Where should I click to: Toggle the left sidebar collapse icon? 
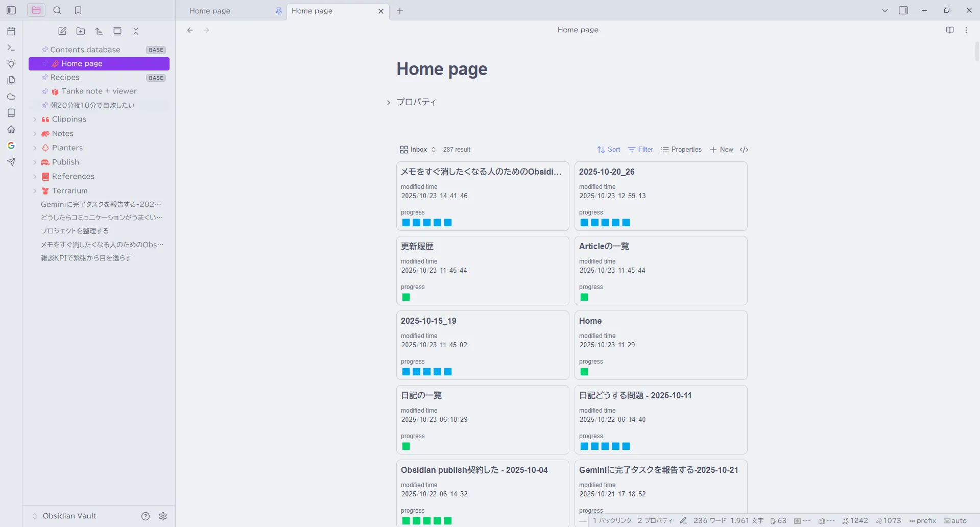pos(11,10)
